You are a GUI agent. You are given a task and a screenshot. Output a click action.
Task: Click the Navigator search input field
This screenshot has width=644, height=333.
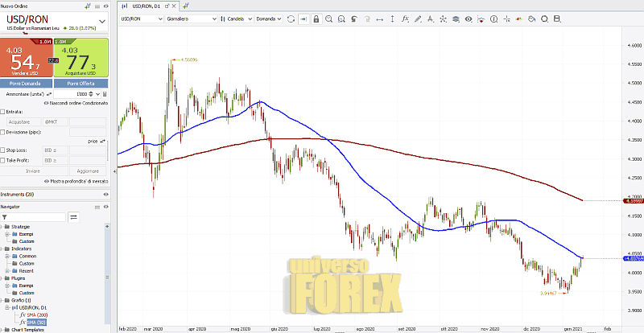(34, 217)
